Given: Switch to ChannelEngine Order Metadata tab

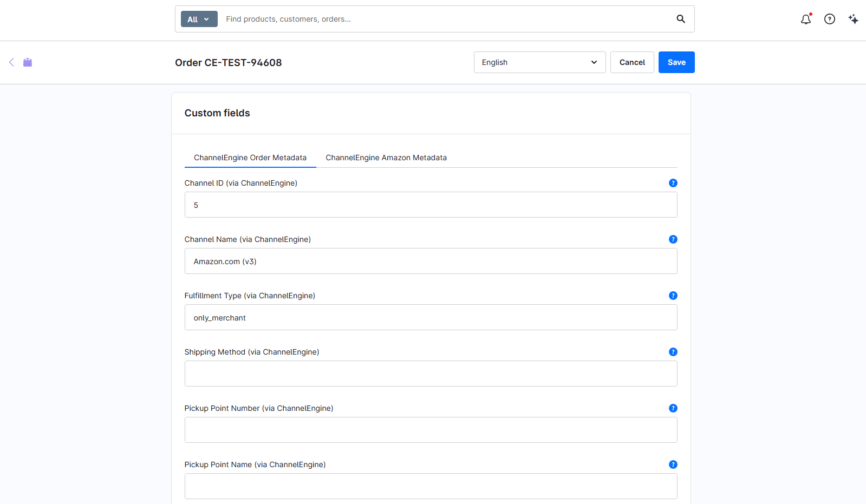Looking at the screenshot, I should [250, 158].
